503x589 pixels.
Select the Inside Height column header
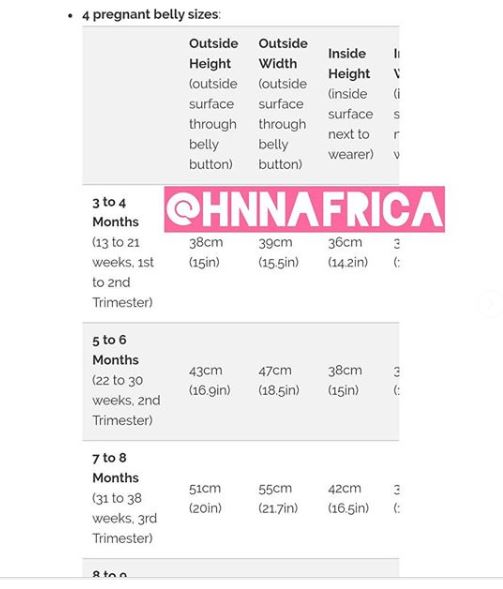coord(350,104)
